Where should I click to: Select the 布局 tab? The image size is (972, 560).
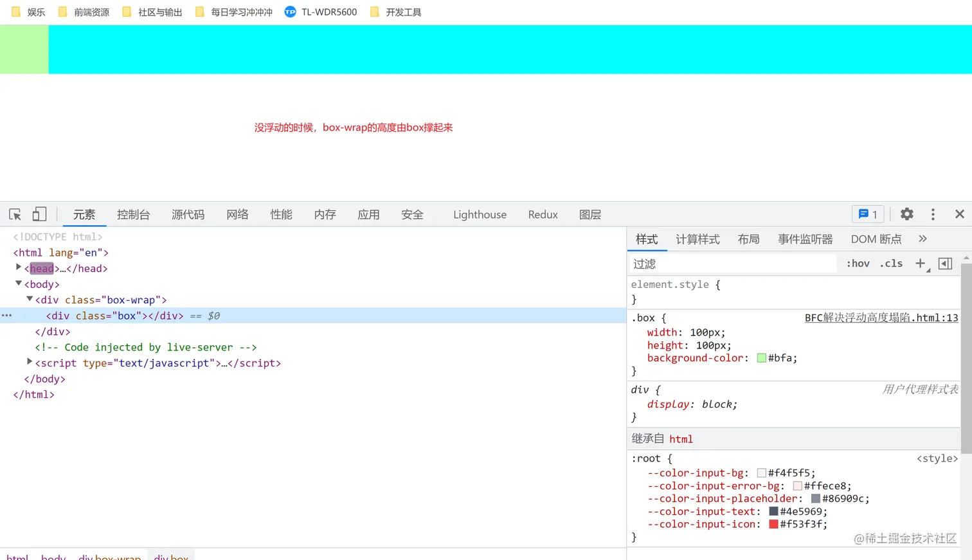[749, 239]
